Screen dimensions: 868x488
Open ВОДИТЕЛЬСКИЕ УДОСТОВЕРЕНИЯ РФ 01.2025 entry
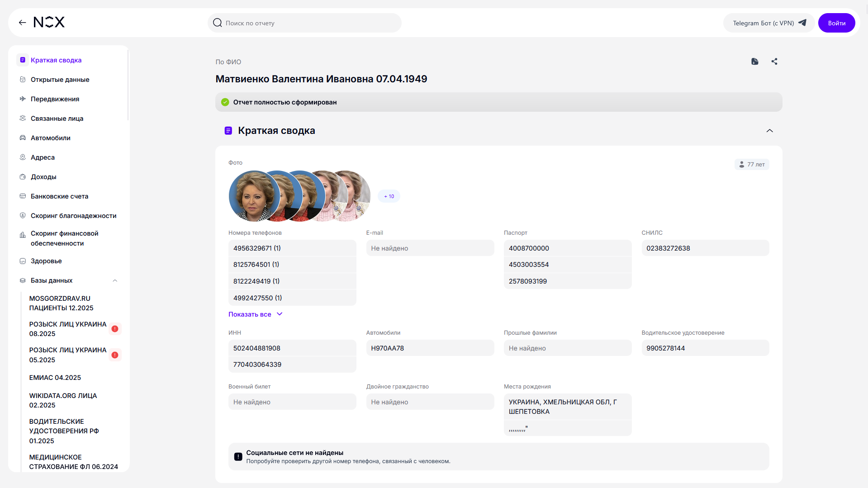pyautogui.click(x=64, y=431)
